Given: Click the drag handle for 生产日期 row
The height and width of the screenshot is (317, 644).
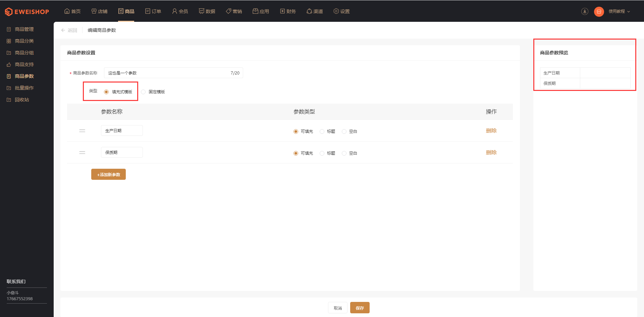Looking at the screenshot, I should [82, 131].
